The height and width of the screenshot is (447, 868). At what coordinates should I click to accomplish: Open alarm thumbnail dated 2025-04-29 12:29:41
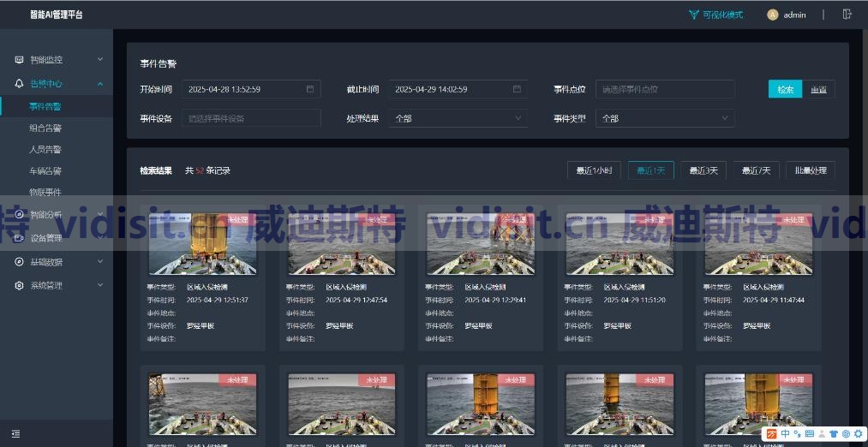point(481,244)
